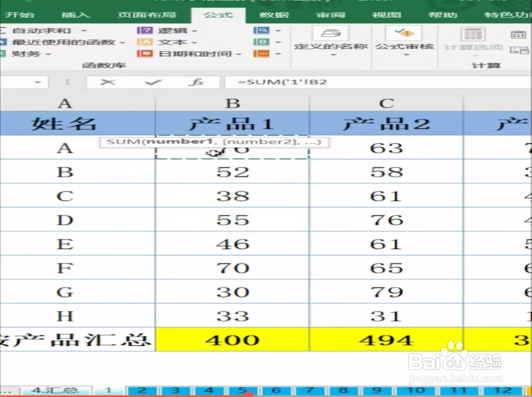Click cell with value 58

[x=386, y=172]
